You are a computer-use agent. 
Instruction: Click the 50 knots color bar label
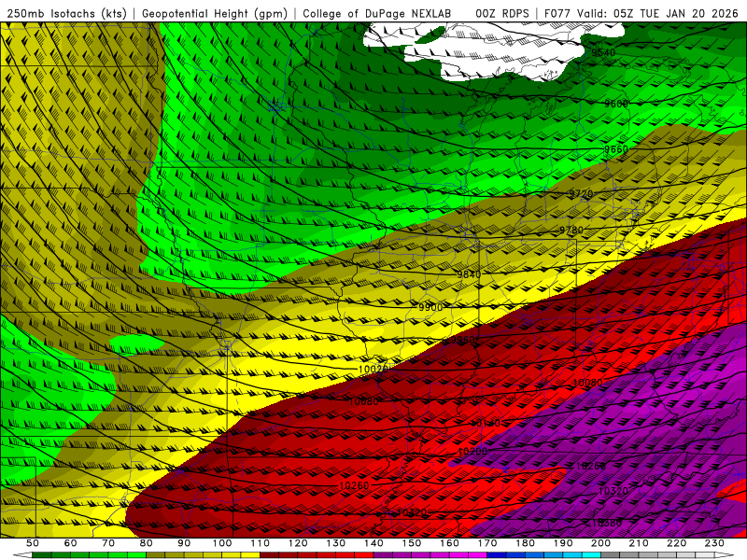tap(33, 543)
